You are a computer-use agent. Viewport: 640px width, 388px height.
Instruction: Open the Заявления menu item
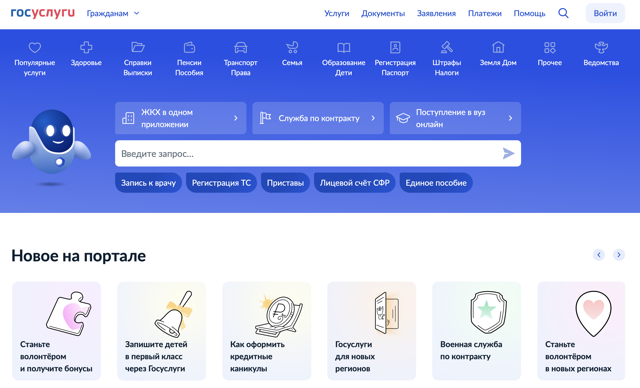click(x=436, y=13)
